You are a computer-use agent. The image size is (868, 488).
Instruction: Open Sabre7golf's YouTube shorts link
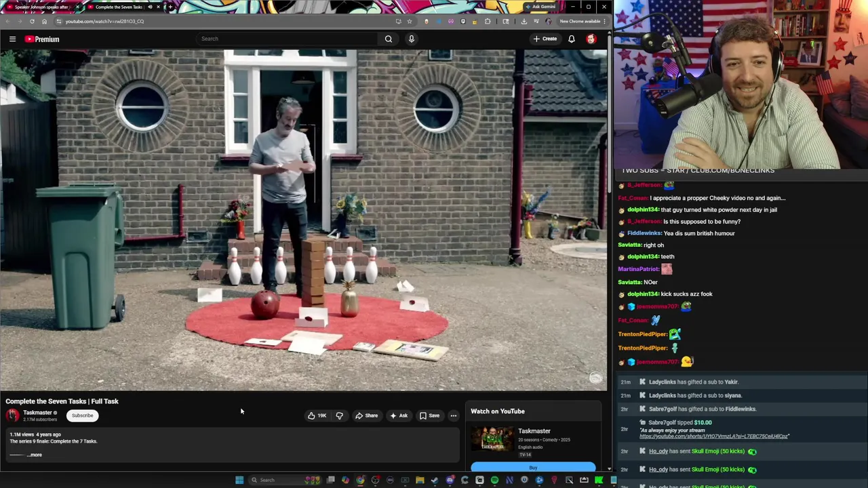coord(714,436)
